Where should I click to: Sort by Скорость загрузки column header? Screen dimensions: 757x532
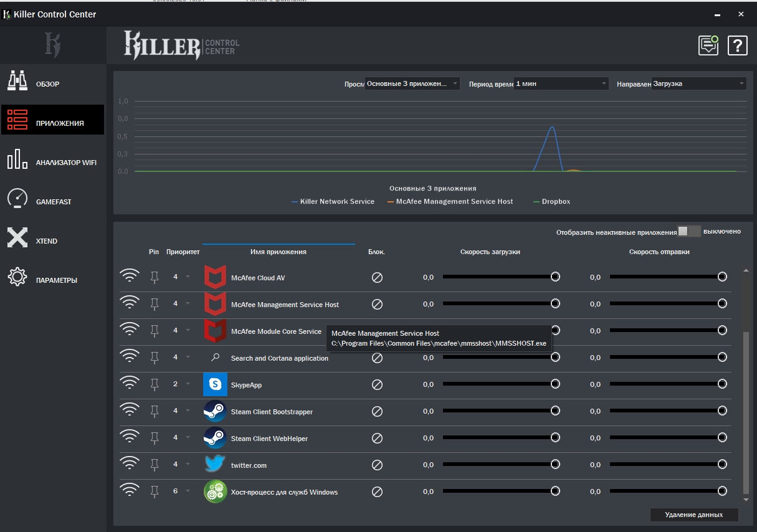(x=490, y=252)
